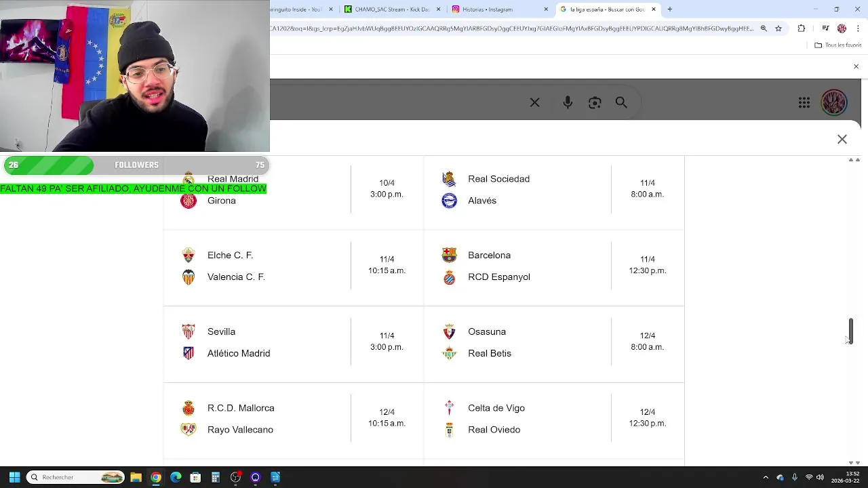868x488 pixels.
Task: Open the Google apps grid
Action: (x=804, y=102)
